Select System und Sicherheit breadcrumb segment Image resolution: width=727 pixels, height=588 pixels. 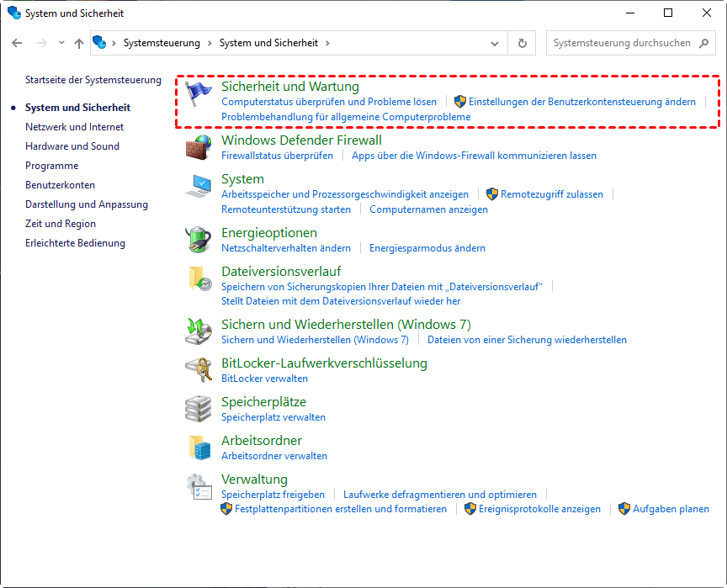point(268,43)
